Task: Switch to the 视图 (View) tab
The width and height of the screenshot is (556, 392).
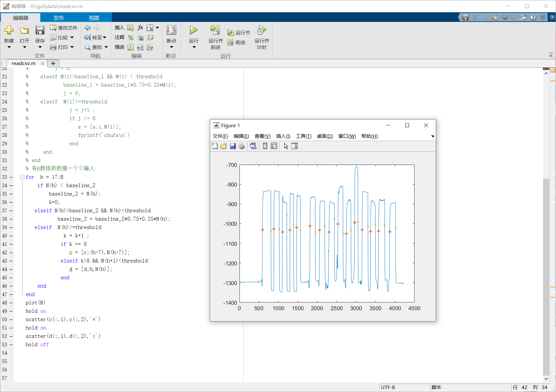Action: [94, 18]
